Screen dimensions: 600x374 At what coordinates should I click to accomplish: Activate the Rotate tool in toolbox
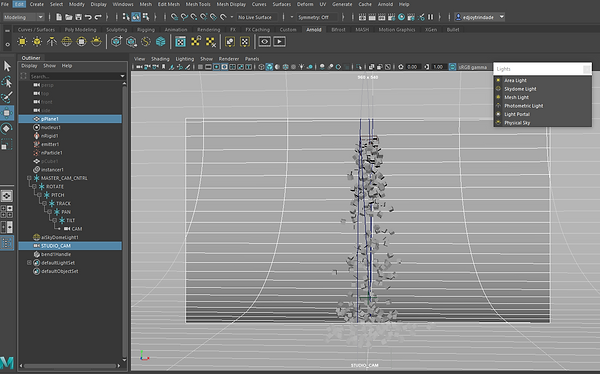pyautogui.click(x=7, y=129)
